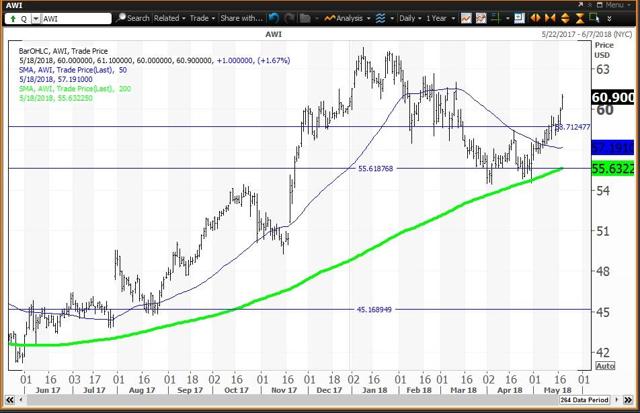Click the AWI chart title text
This screenshot has width=640, height=413.
click(273, 34)
